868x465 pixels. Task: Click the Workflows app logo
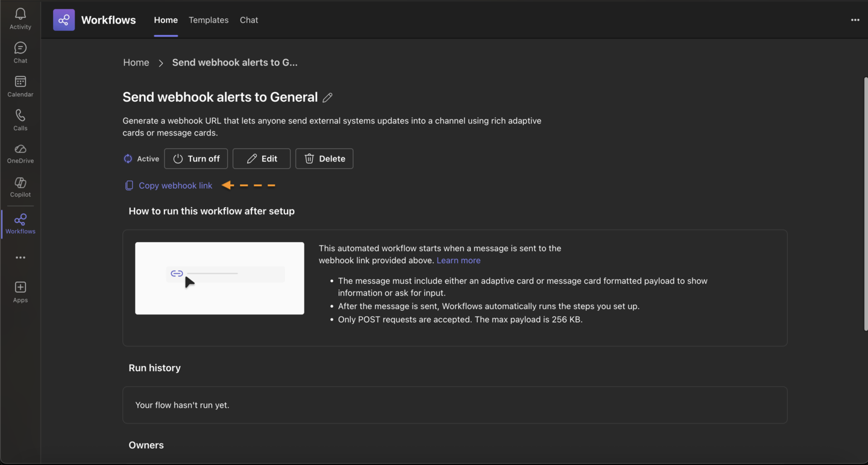[x=63, y=20]
